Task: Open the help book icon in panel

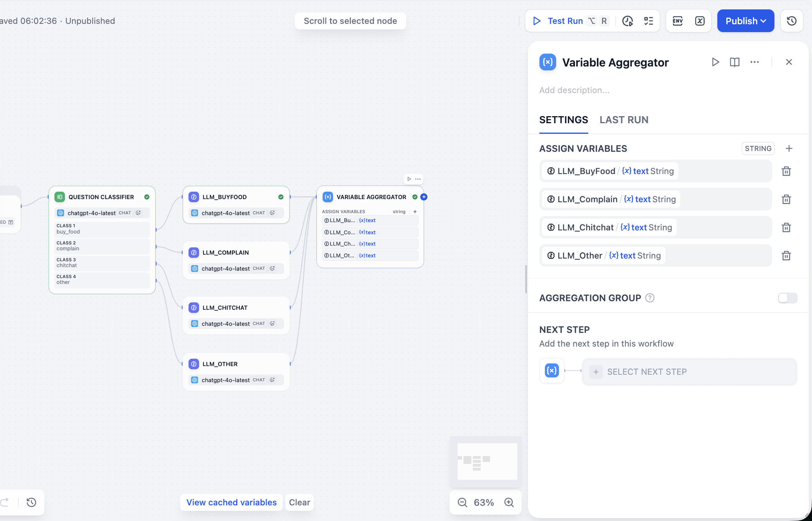Action: [735, 62]
